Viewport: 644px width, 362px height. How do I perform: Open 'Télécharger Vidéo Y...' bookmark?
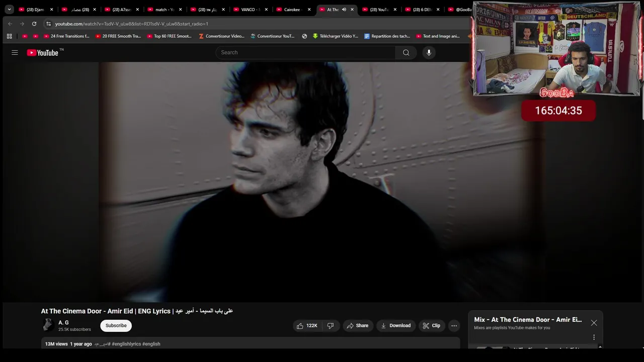click(335, 36)
